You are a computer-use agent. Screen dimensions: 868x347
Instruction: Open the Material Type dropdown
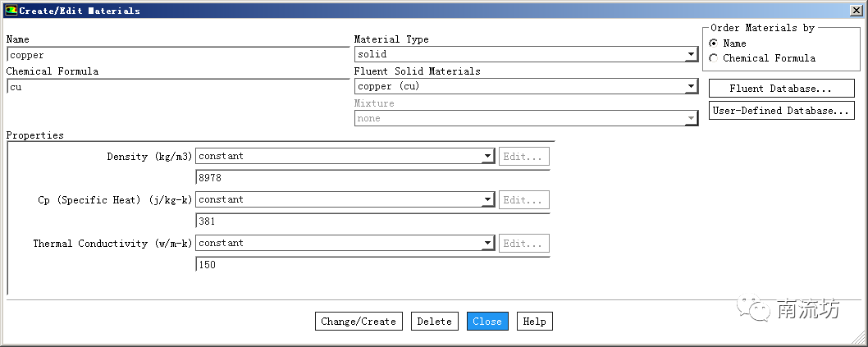(x=691, y=55)
